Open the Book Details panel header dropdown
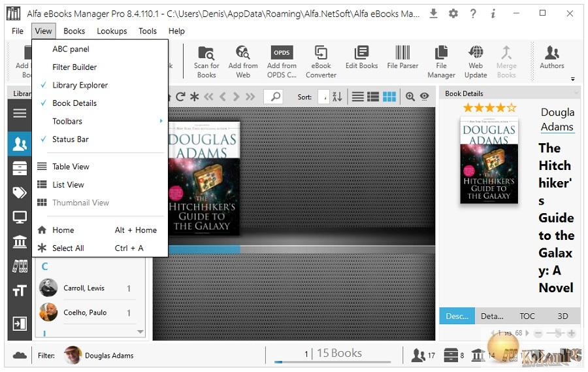The image size is (588, 372). coord(576,92)
